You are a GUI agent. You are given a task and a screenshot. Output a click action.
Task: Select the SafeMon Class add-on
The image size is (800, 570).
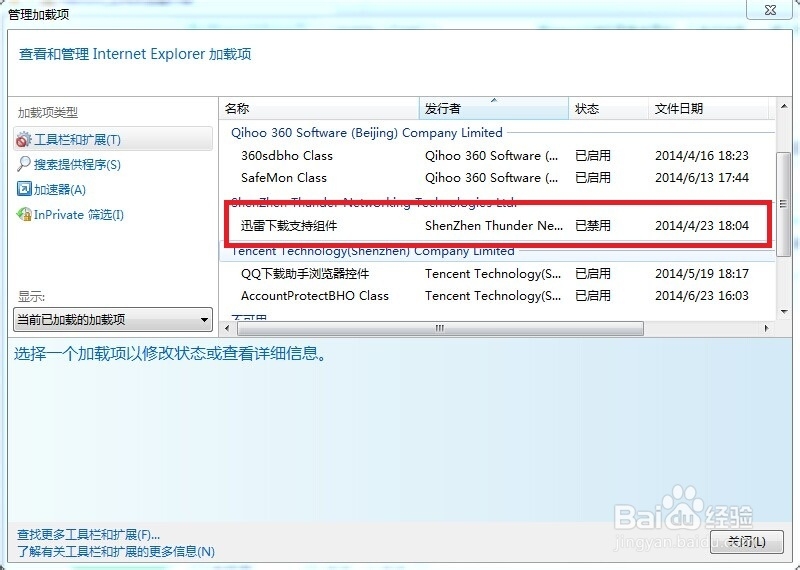pos(284,178)
